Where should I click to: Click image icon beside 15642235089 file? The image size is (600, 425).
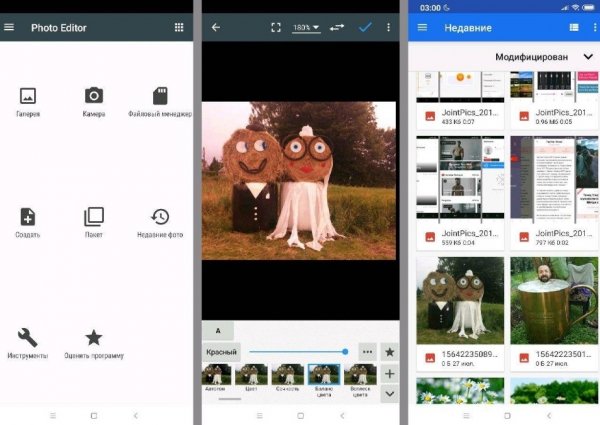[x=430, y=358]
